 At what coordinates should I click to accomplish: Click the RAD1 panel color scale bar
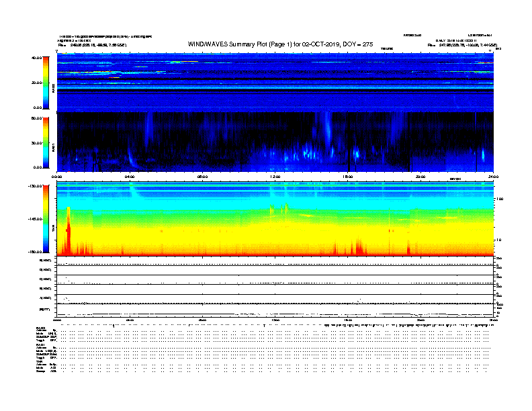46,143
